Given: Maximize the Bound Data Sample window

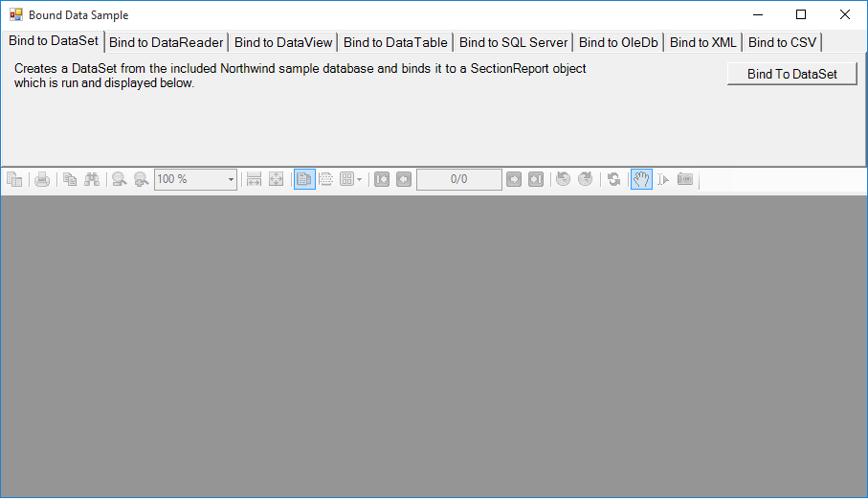Looking at the screenshot, I should click(x=801, y=15).
